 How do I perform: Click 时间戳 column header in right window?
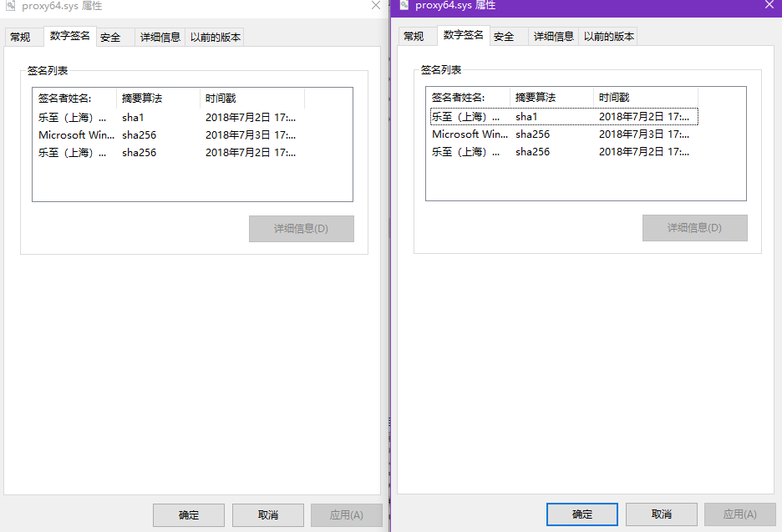pos(646,97)
